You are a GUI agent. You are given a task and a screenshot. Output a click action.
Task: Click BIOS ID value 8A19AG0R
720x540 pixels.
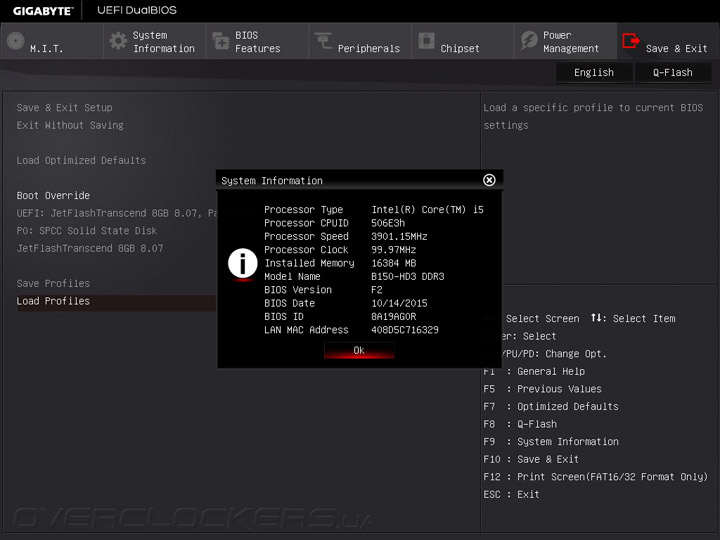click(394, 316)
